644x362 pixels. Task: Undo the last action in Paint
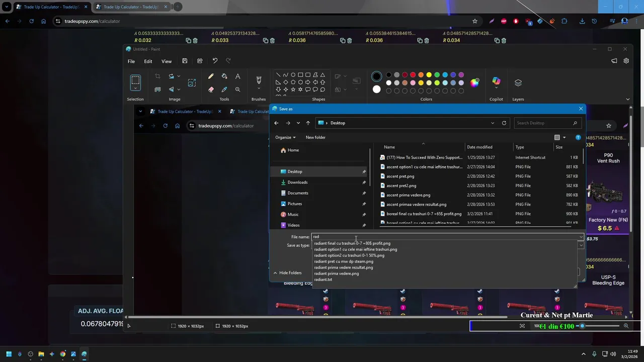215,61
